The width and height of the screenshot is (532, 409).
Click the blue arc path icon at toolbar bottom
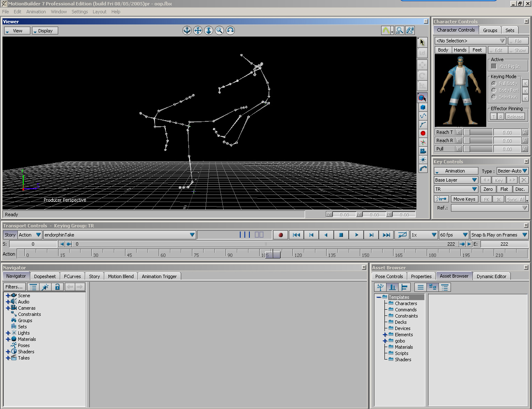[423, 168]
